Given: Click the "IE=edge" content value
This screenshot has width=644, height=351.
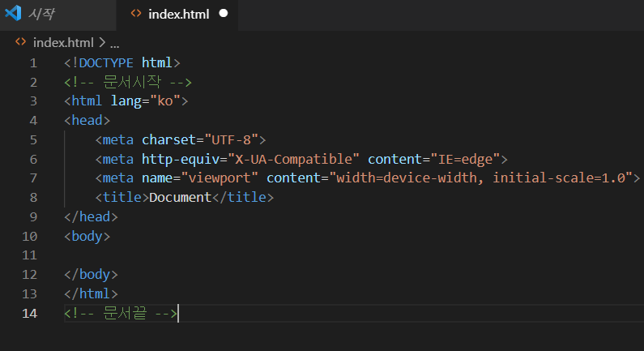Looking at the screenshot, I should tap(465, 159).
